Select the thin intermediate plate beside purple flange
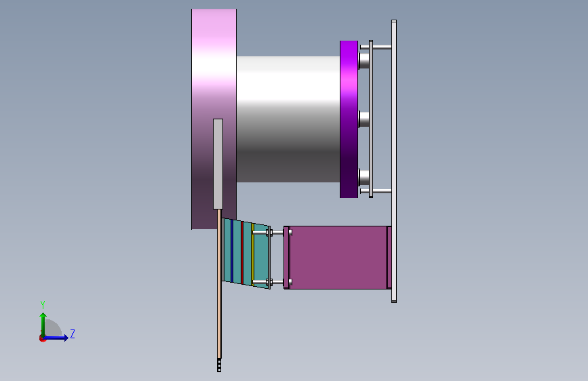 click(x=371, y=119)
